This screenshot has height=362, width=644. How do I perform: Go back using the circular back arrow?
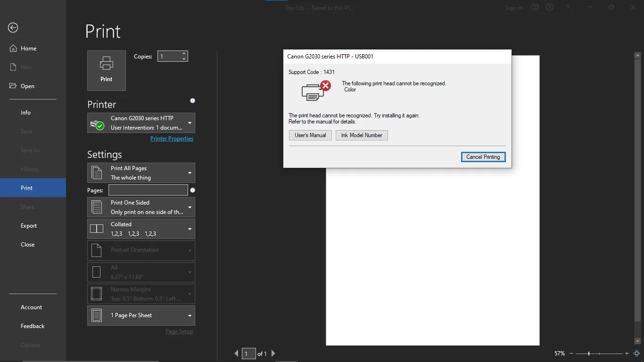[x=13, y=28]
